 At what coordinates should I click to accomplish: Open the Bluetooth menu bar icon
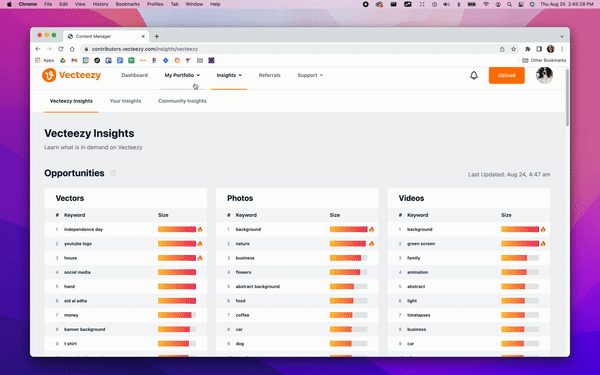point(459,4)
